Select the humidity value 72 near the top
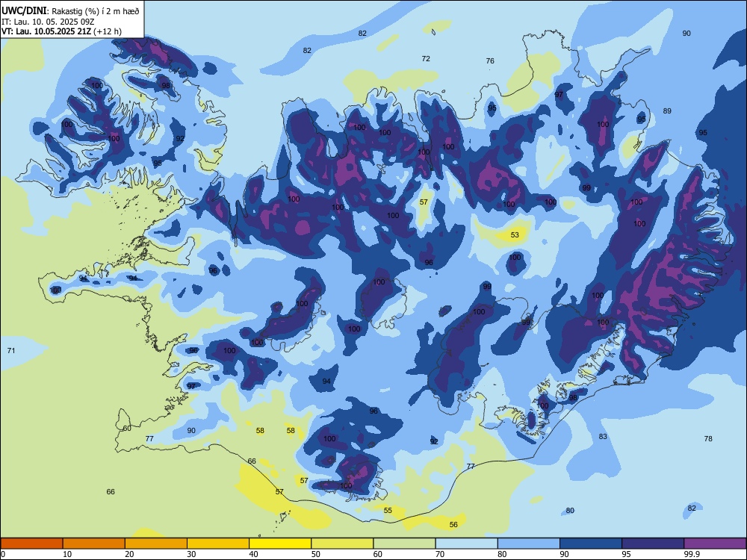 click(426, 58)
